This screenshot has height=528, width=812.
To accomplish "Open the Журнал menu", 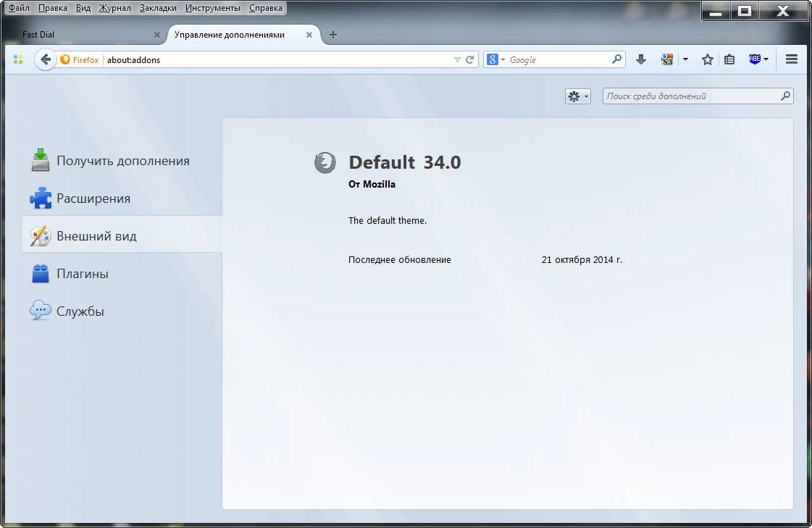I will click(x=115, y=8).
